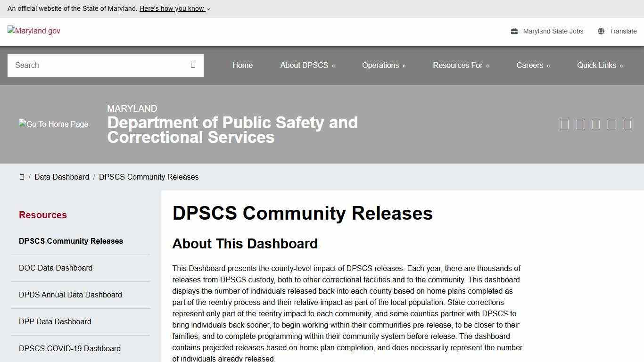Viewport: 644px width, 362px height.
Task: Visit the DPP Data Dashboard page
Action: point(55,321)
